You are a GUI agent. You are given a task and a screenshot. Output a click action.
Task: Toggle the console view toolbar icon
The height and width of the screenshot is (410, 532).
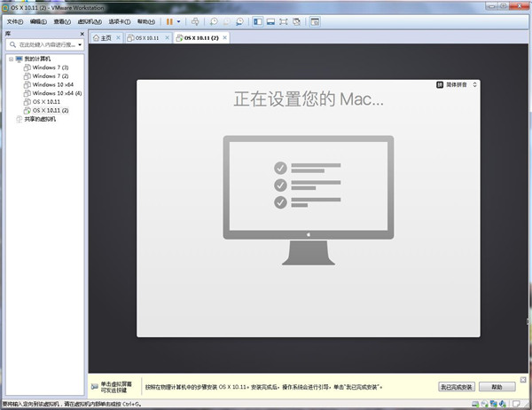pos(315,21)
